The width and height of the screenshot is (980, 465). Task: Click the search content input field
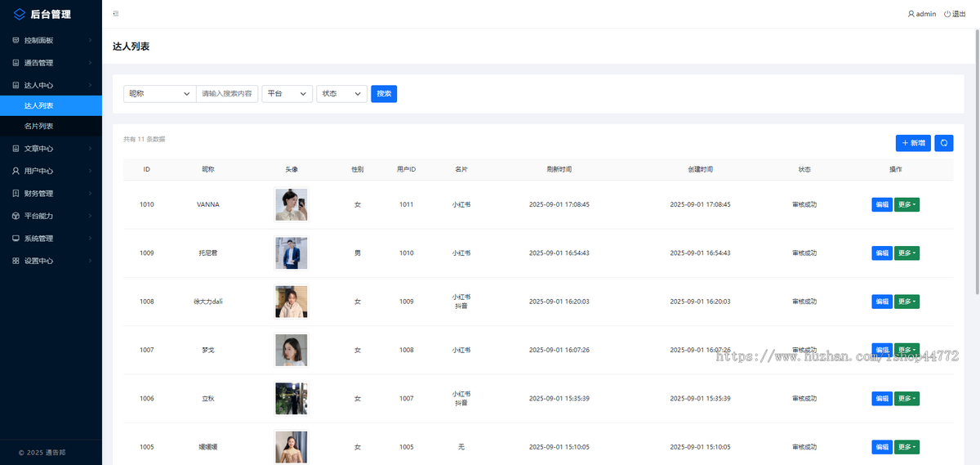coord(228,94)
